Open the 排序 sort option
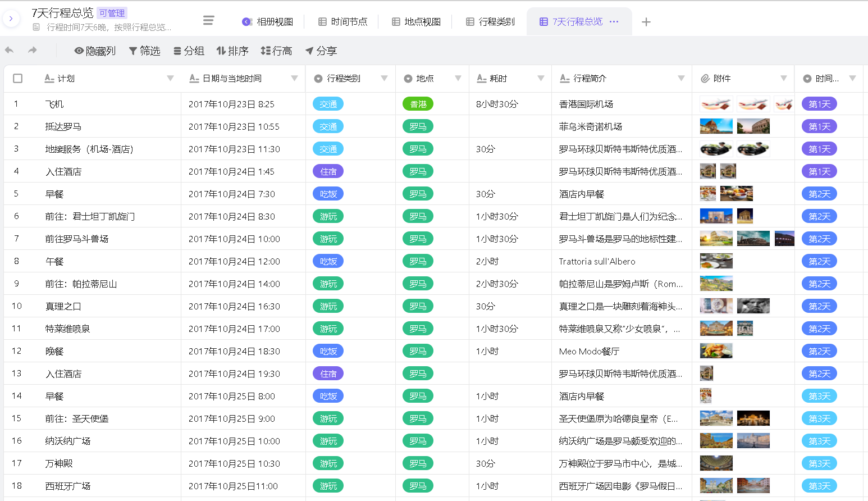The height and width of the screenshot is (501, 868). 232,51
